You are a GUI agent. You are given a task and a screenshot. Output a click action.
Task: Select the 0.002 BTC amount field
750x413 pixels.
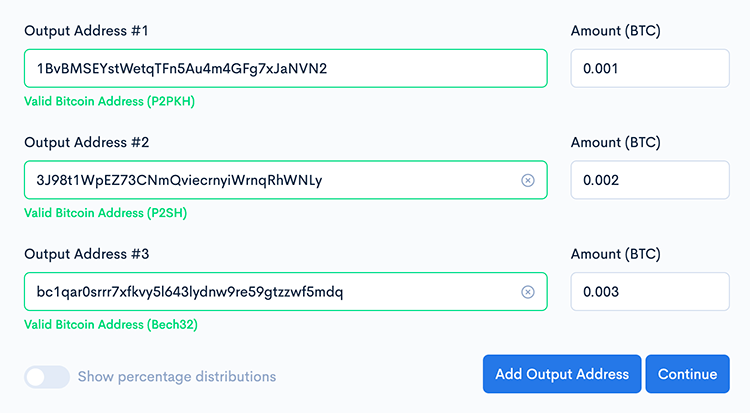pyautogui.click(x=649, y=181)
